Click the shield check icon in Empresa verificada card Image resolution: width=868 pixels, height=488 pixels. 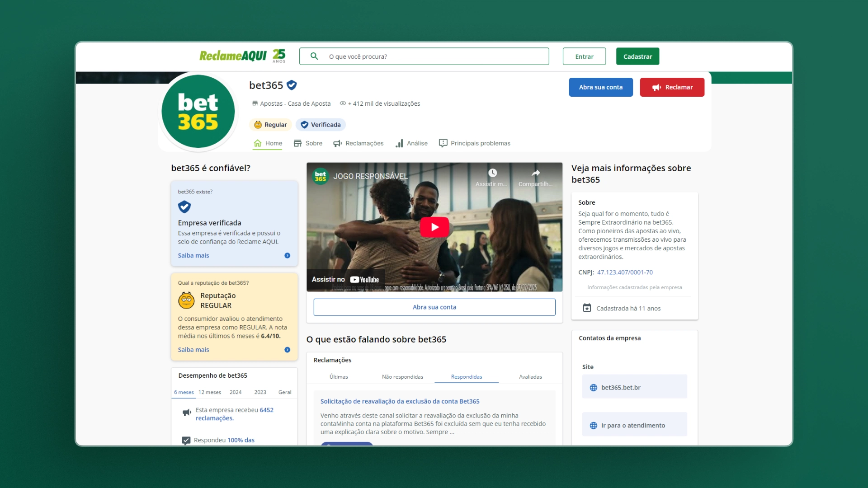click(184, 207)
